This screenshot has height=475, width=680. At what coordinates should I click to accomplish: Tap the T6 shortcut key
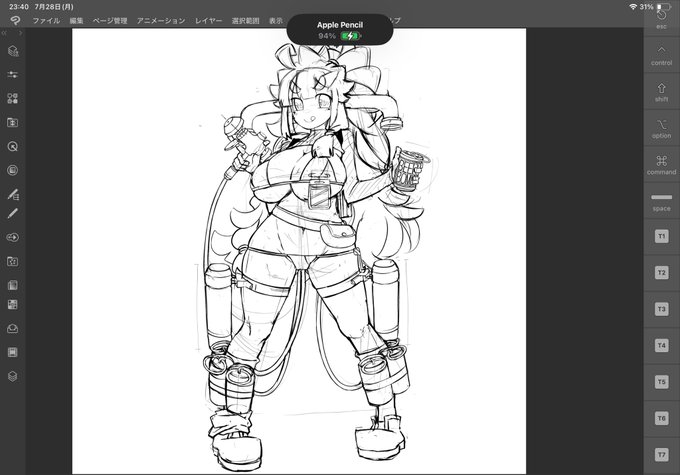click(661, 419)
